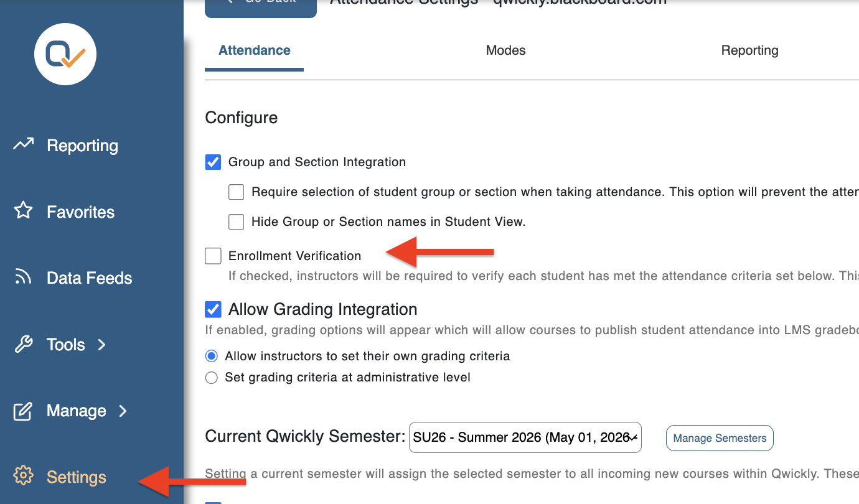The height and width of the screenshot is (504, 859).
Task: Uncheck Allow Grading Integration
Action: pyautogui.click(x=213, y=309)
